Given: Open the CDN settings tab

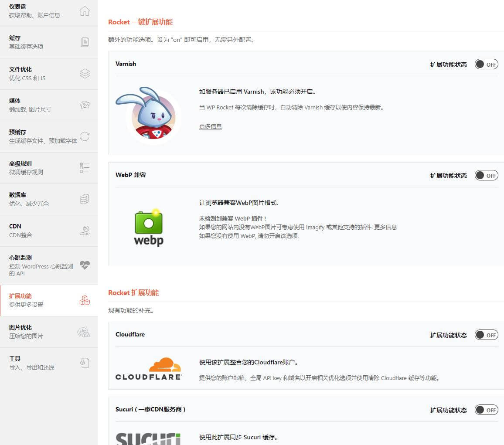Looking at the screenshot, I should pyautogui.click(x=44, y=231).
